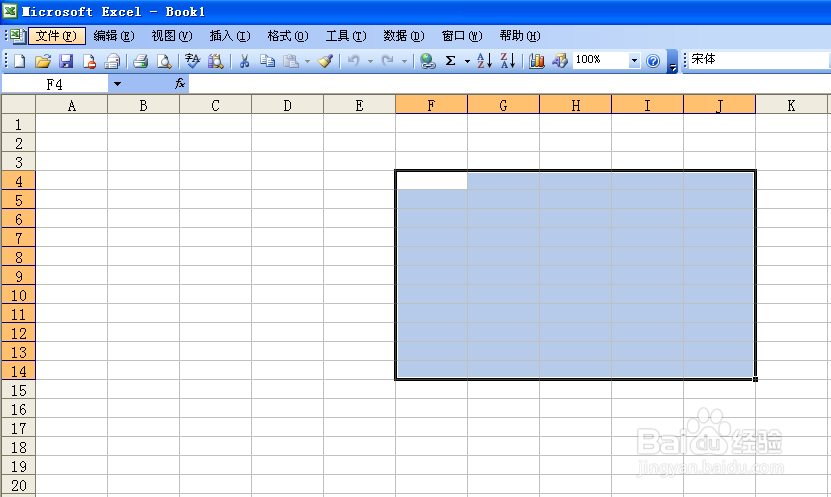
Task: Open the Research tool icon
Action: [x=215, y=61]
